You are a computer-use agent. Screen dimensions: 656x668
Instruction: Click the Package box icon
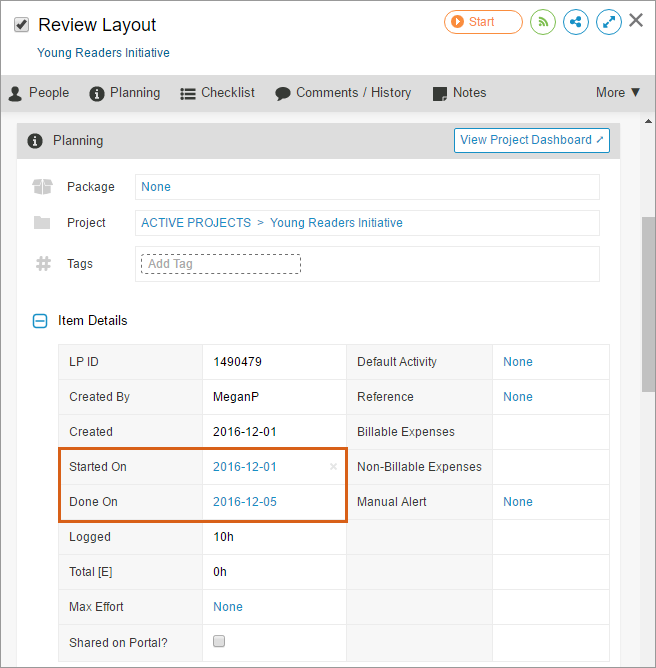(x=42, y=187)
